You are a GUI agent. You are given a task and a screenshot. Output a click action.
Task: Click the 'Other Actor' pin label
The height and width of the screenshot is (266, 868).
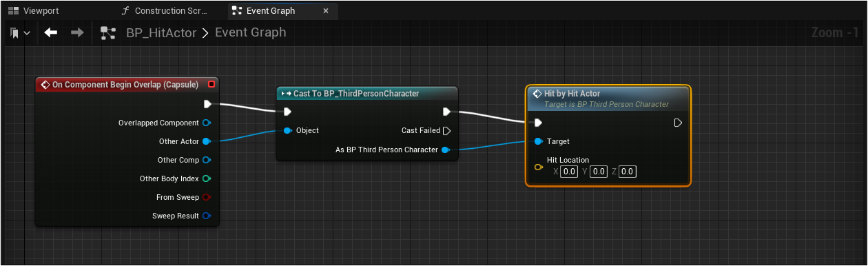tap(178, 141)
